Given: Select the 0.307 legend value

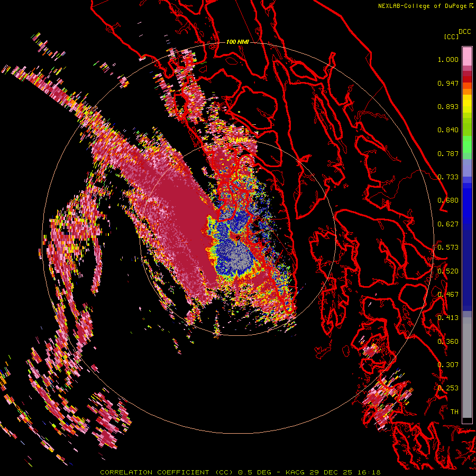Looking at the screenshot, I should pos(448,365).
